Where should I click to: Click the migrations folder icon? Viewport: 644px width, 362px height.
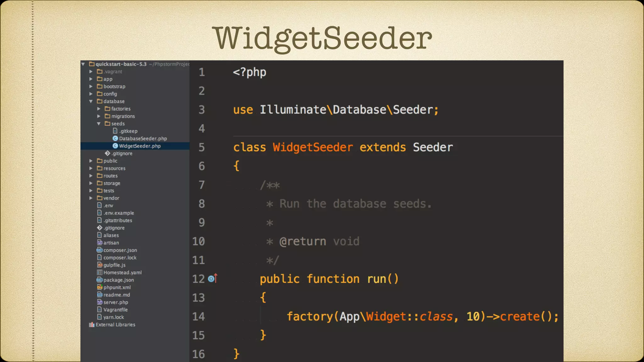tap(108, 116)
